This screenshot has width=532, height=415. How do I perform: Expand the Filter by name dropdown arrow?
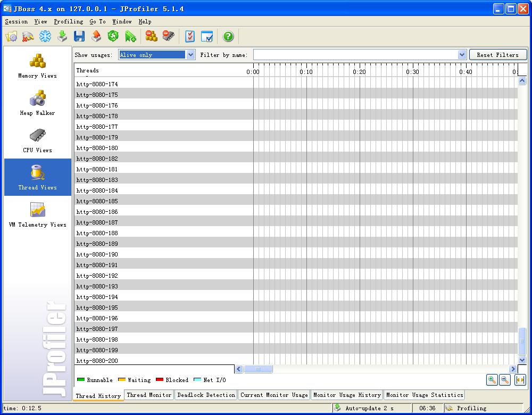point(462,55)
